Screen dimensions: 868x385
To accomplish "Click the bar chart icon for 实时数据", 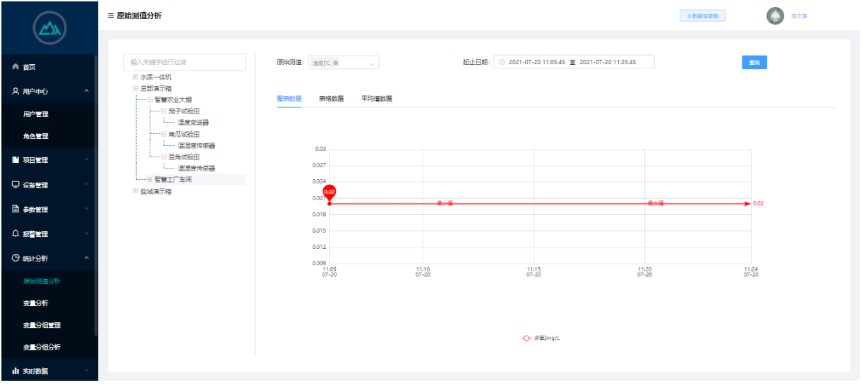I will 16,371.
